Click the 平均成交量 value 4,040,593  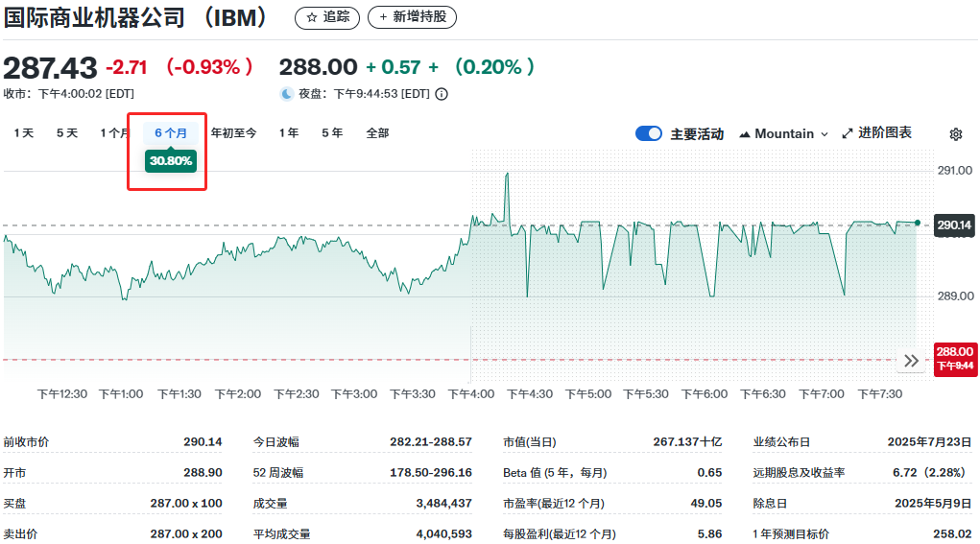(443, 534)
